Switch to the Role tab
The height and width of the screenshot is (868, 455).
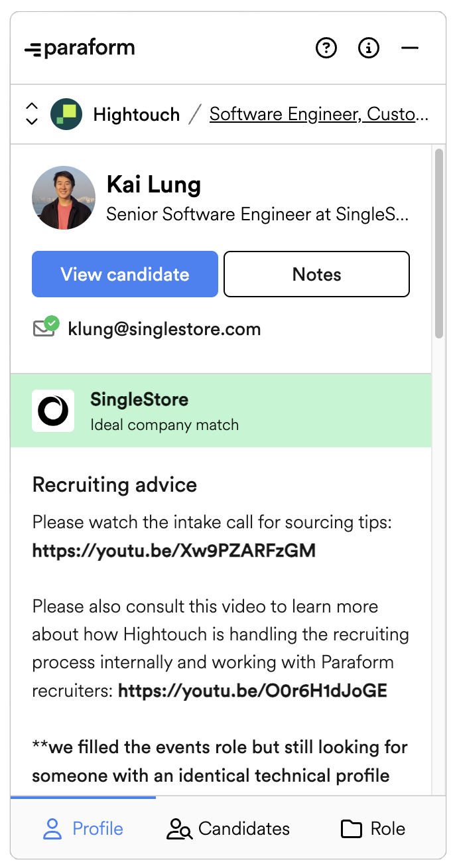click(x=373, y=828)
